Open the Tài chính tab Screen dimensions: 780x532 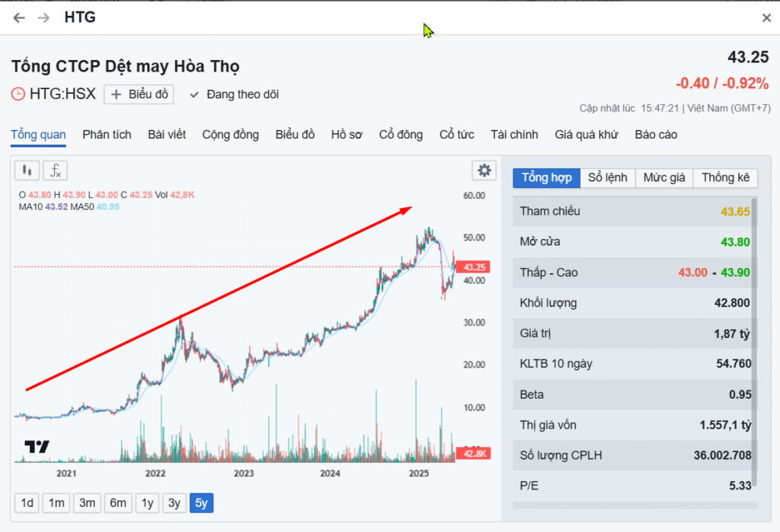tap(514, 135)
